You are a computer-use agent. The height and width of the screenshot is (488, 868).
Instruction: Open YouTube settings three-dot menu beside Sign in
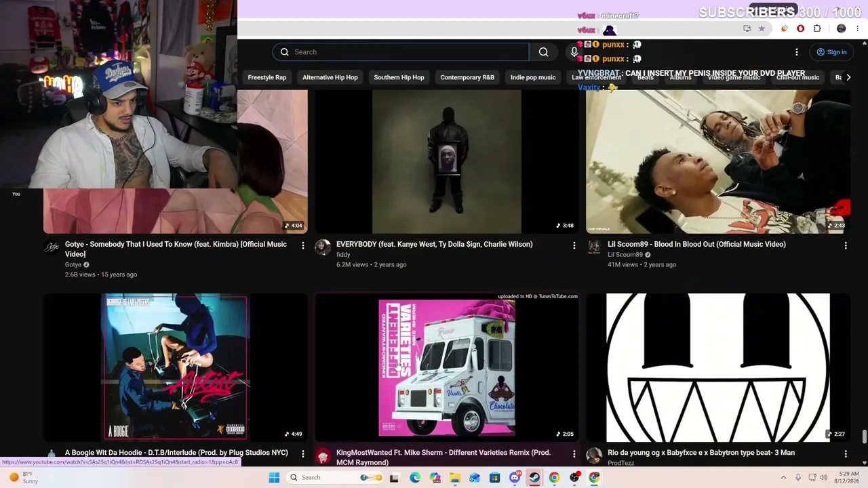797,52
